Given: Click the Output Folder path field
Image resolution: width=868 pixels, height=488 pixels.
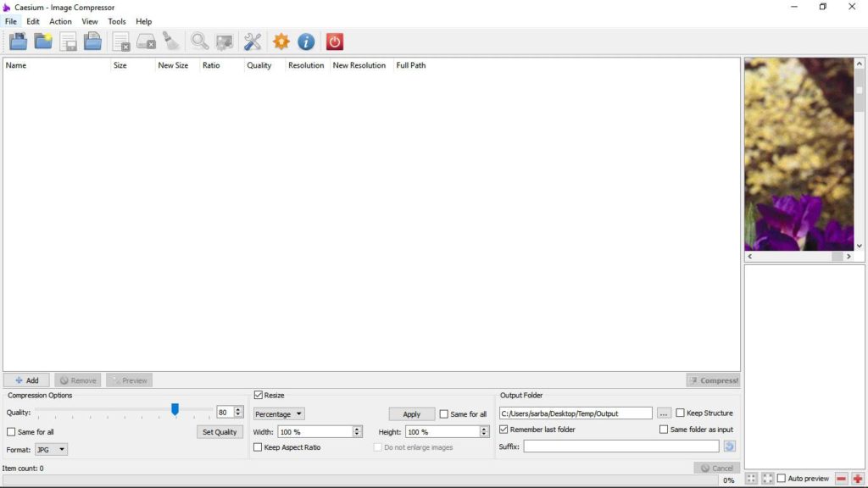Looking at the screenshot, I should 576,413.
